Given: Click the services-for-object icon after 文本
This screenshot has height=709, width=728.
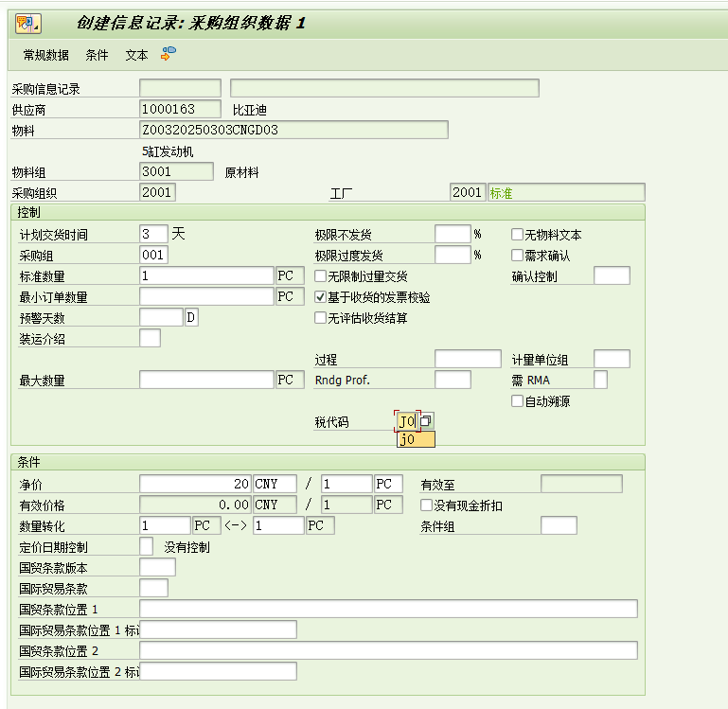Looking at the screenshot, I should 169,55.
